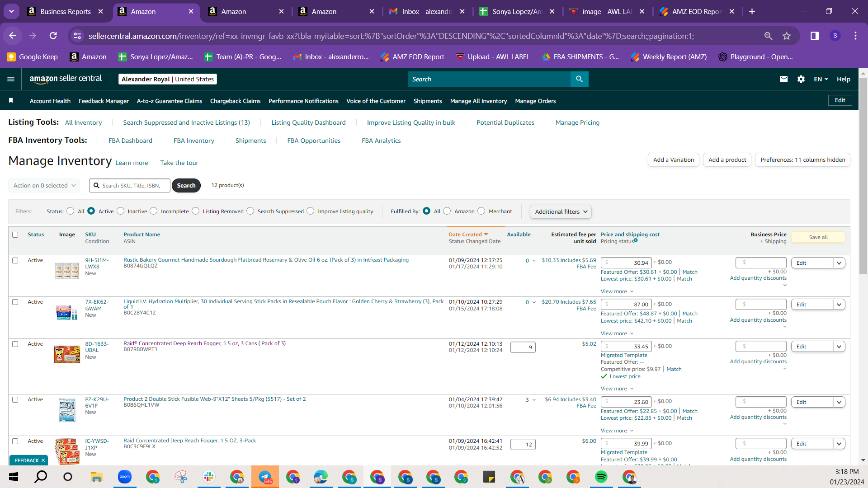868x488 pixels.
Task: Open the tab search dropdown arrow
Action: point(11,11)
